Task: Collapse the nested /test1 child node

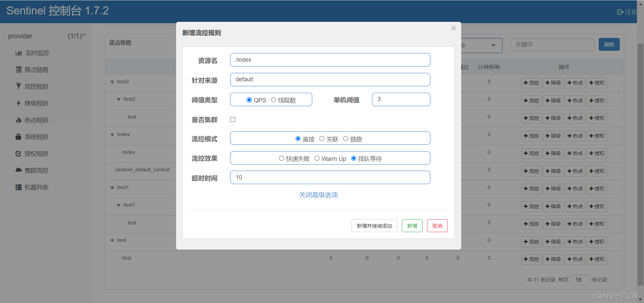Action: click(118, 205)
